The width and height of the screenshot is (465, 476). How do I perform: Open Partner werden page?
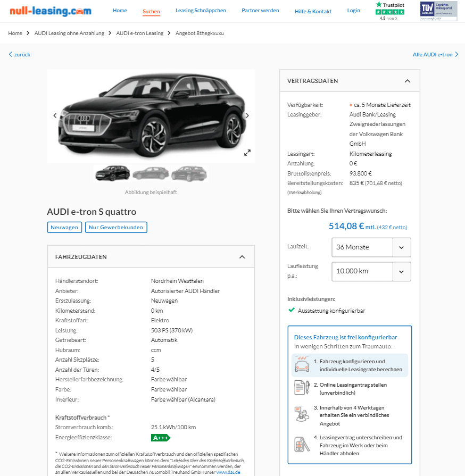point(260,10)
